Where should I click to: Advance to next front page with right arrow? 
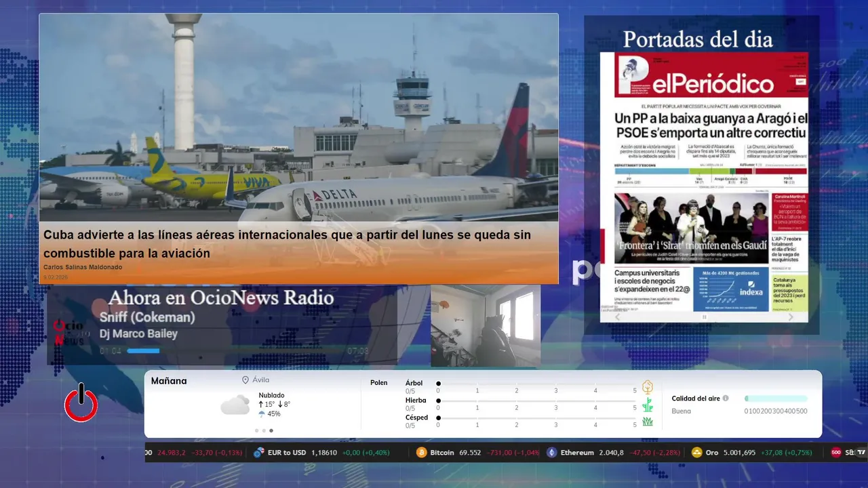click(x=791, y=317)
